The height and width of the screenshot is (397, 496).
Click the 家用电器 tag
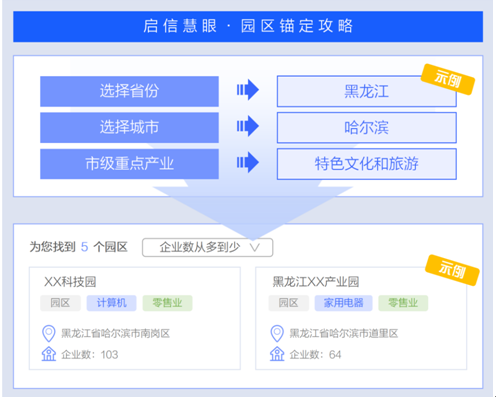pyautogui.click(x=343, y=303)
